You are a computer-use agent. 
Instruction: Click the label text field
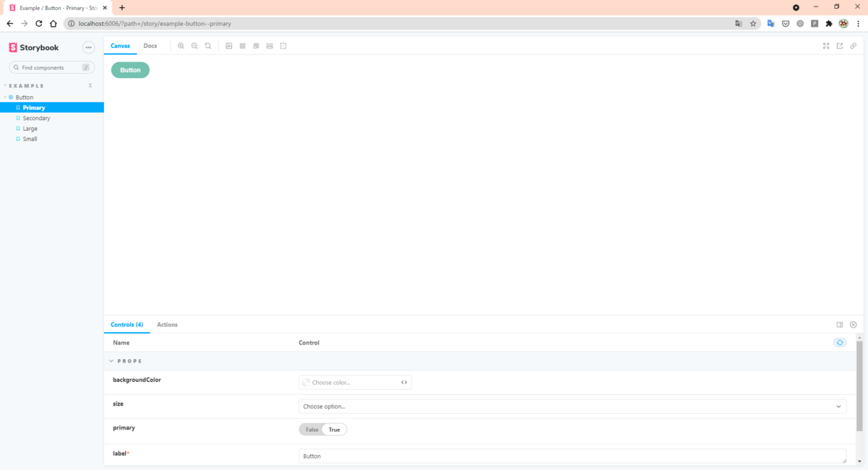[572, 456]
